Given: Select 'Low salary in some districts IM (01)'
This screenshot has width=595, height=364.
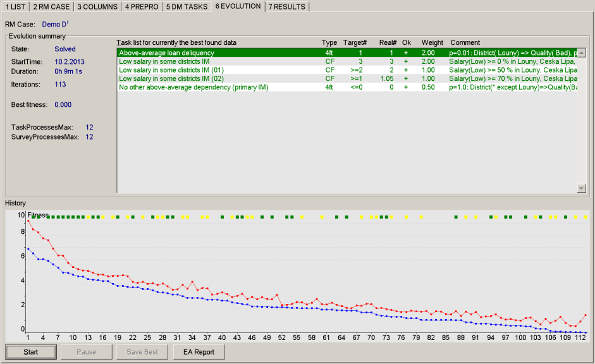Looking at the screenshot, I should [x=347, y=70].
